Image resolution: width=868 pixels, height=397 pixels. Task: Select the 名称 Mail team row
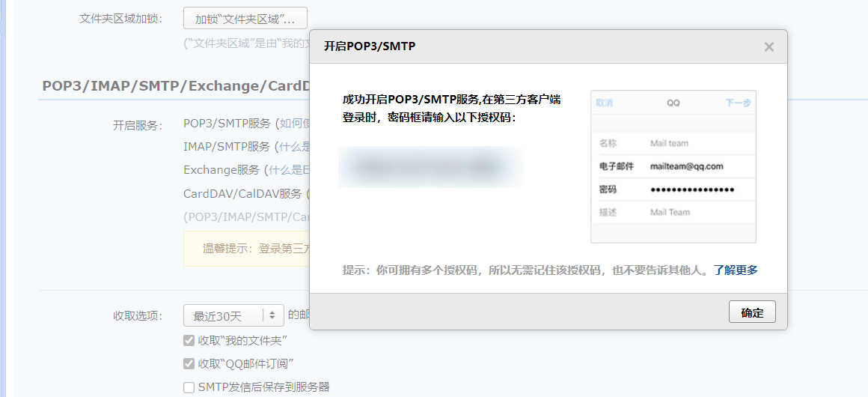coord(673,143)
